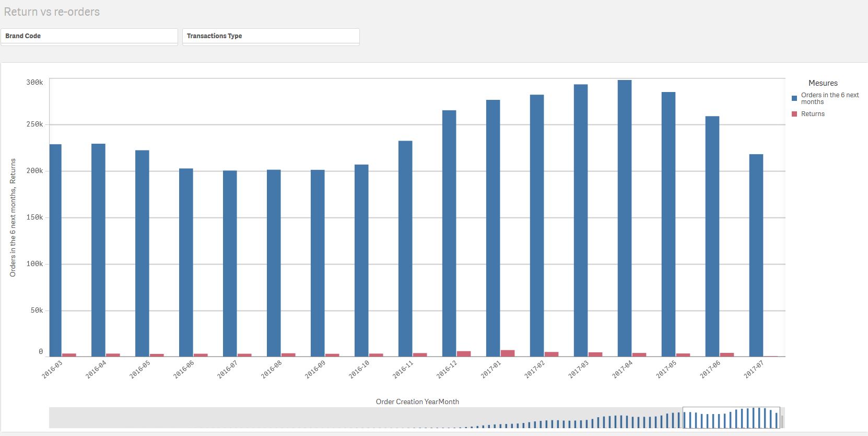
Task: Click the Mesures legend title
Action: click(x=823, y=83)
